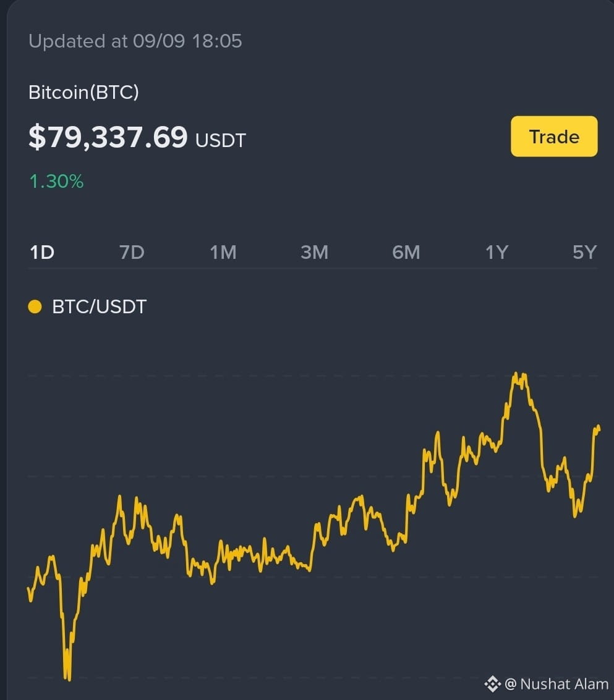Choose the 3M chart period
Screen dimensions: 614x700
pyautogui.click(x=314, y=252)
